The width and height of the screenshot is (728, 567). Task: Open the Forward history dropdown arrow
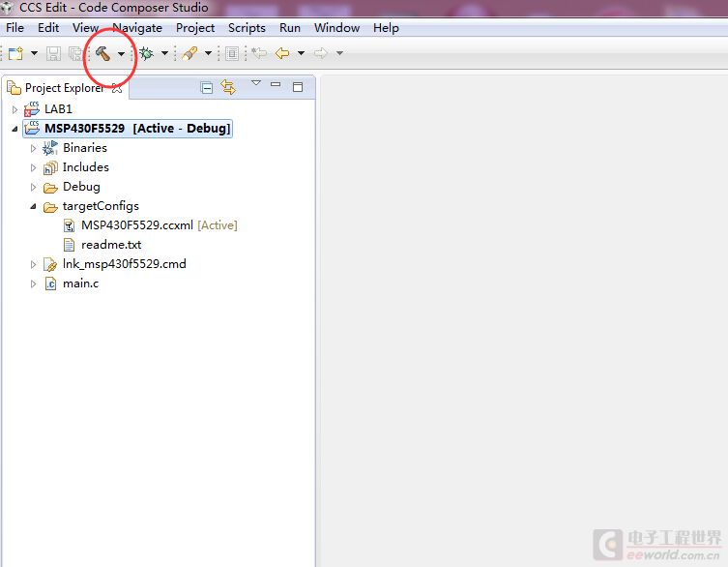point(340,53)
